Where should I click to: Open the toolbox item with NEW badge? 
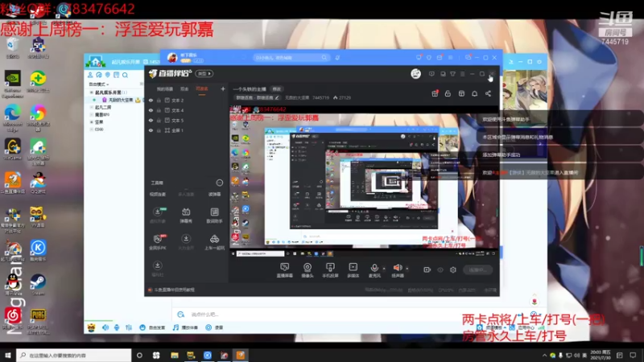pos(157,215)
